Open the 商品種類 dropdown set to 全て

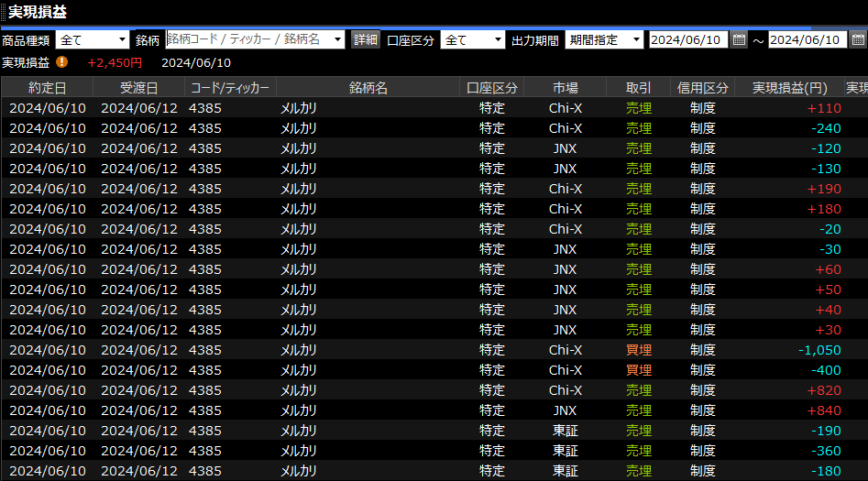pos(93,39)
